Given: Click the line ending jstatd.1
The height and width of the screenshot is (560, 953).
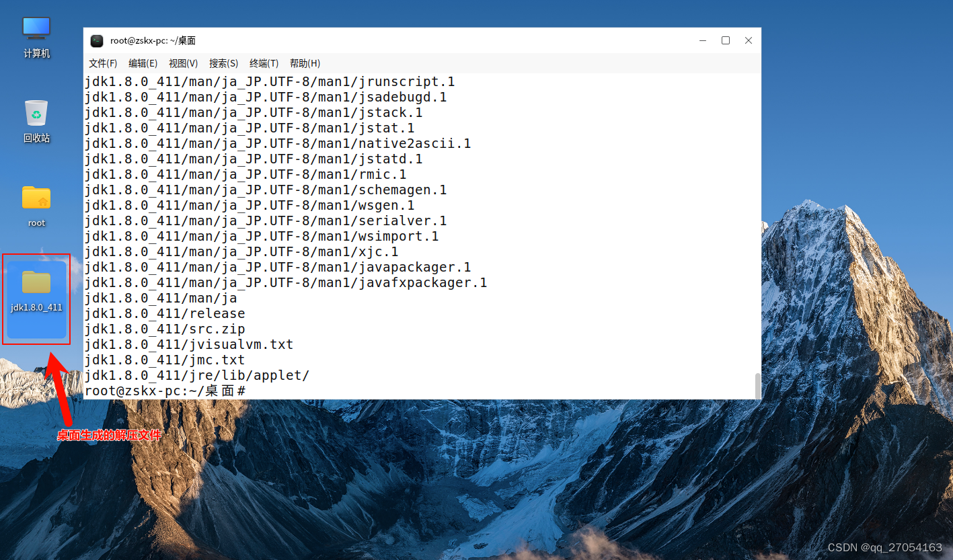Looking at the screenshot, I should point(254,159).
